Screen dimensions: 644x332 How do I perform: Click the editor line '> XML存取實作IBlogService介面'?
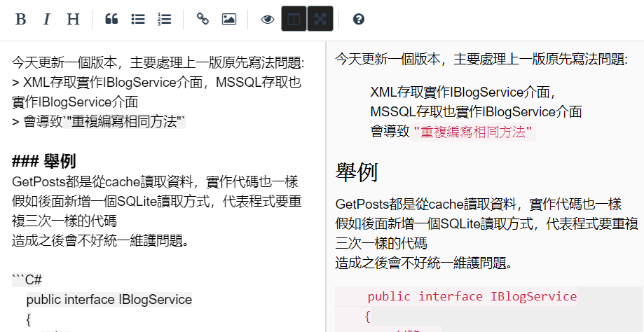coord(156,83)
